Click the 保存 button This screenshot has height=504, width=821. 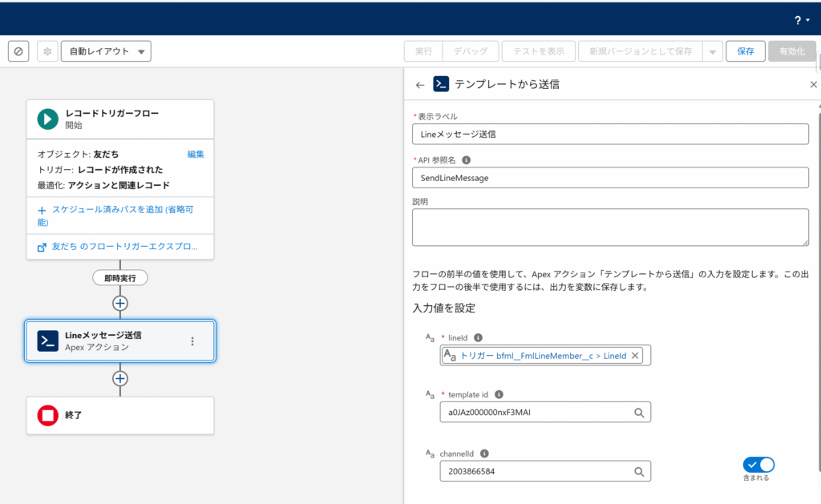746,51
